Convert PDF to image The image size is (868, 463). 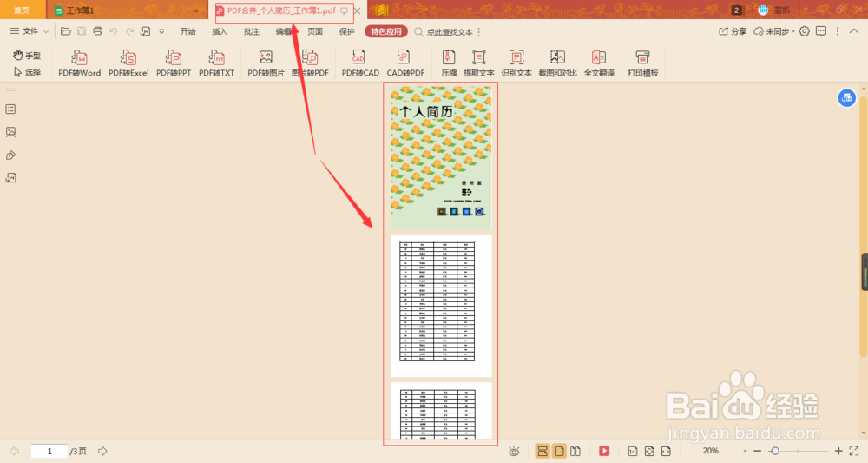point(266,63)
